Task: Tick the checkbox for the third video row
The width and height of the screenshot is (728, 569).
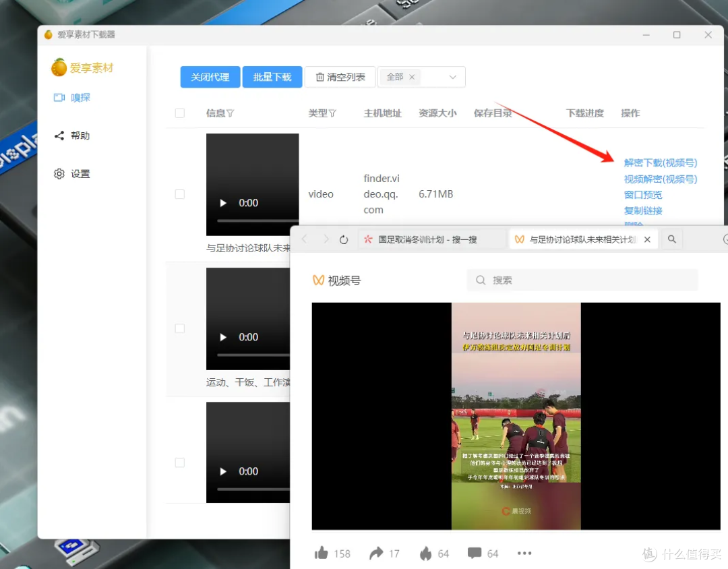Action: (x=180, y=462)
